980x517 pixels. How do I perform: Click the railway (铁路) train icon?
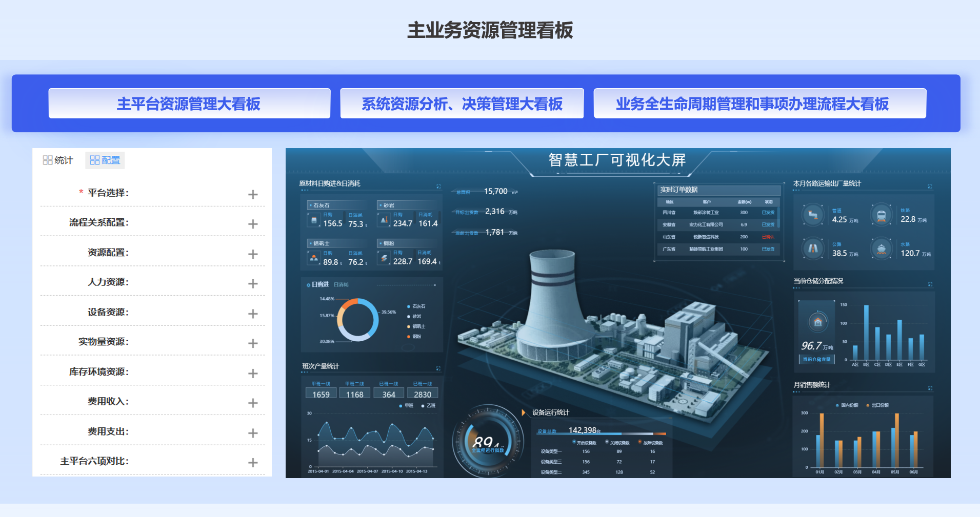(x=881, y=215)
